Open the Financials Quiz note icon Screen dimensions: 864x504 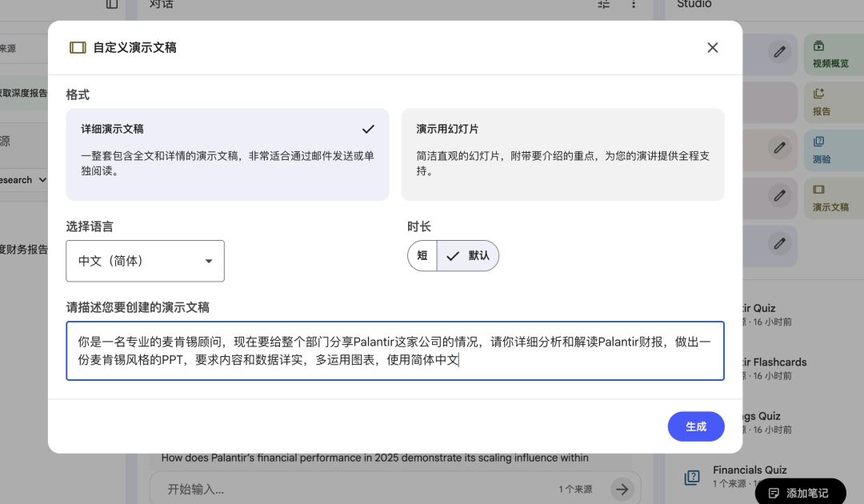tap(691, 476)
